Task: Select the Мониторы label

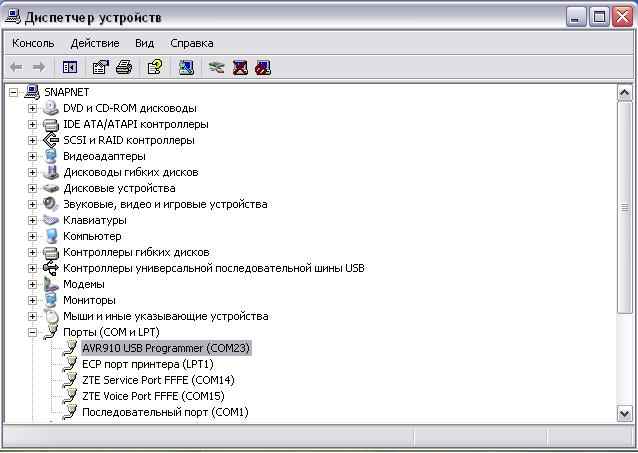Action: coord(89,300)
